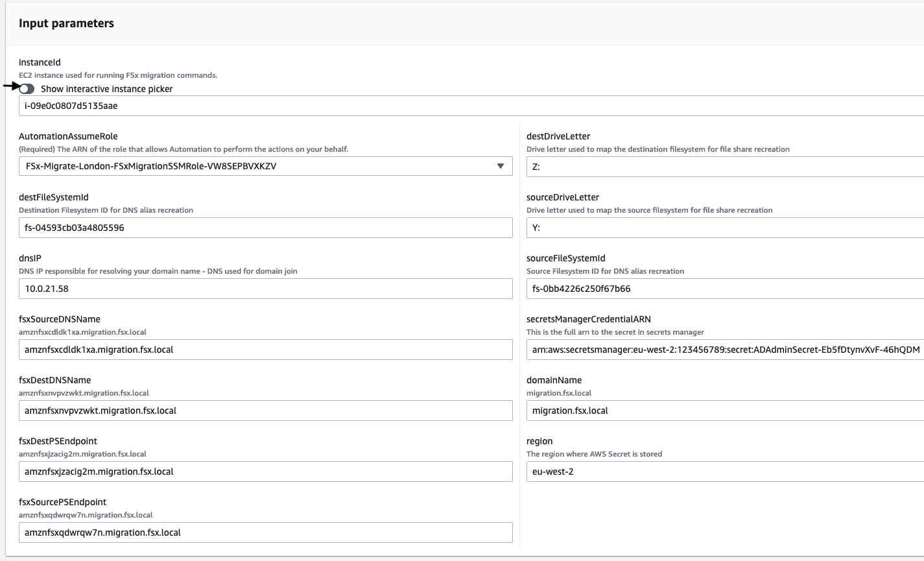Select the sourceFileSystemId field showing fs-0bb4226c250f67b66

[x=713, y=289]
